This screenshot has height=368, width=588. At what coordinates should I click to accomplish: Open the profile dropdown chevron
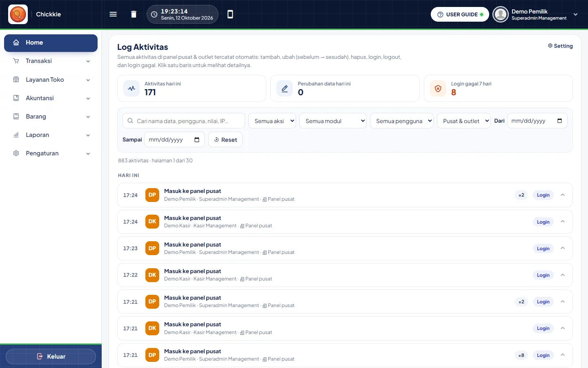click(575, 14)
